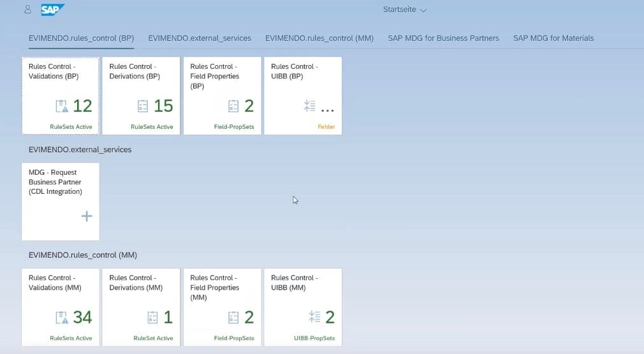Click the ellipsis indicator on UIBB (BP)

[327, 110]
